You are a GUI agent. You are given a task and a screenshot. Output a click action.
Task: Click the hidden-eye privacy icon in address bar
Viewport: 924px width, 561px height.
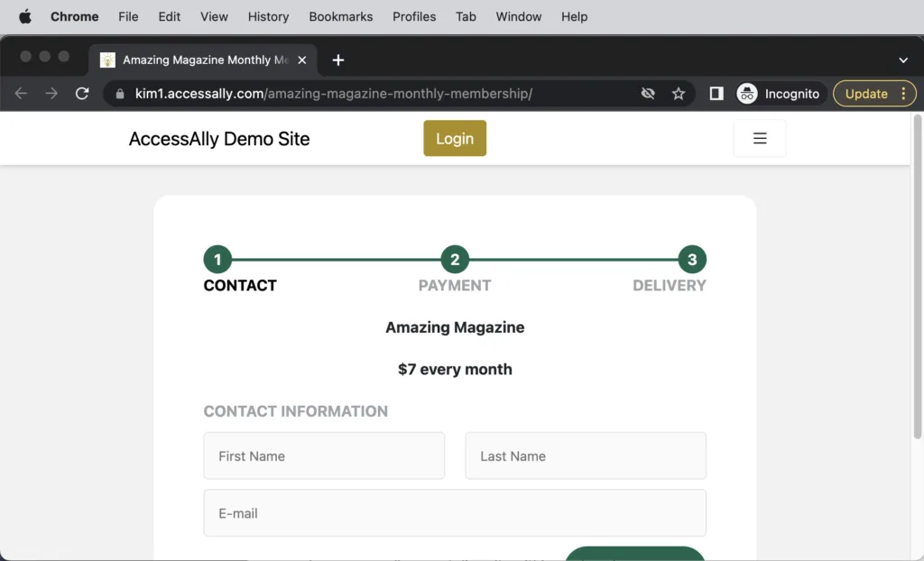pos(648,93)
